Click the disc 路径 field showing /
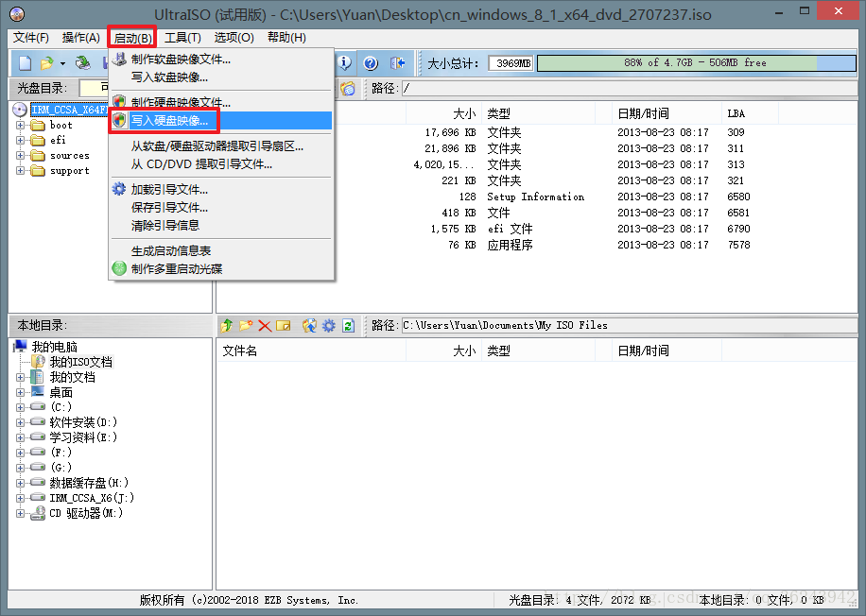 pos(630,88)
